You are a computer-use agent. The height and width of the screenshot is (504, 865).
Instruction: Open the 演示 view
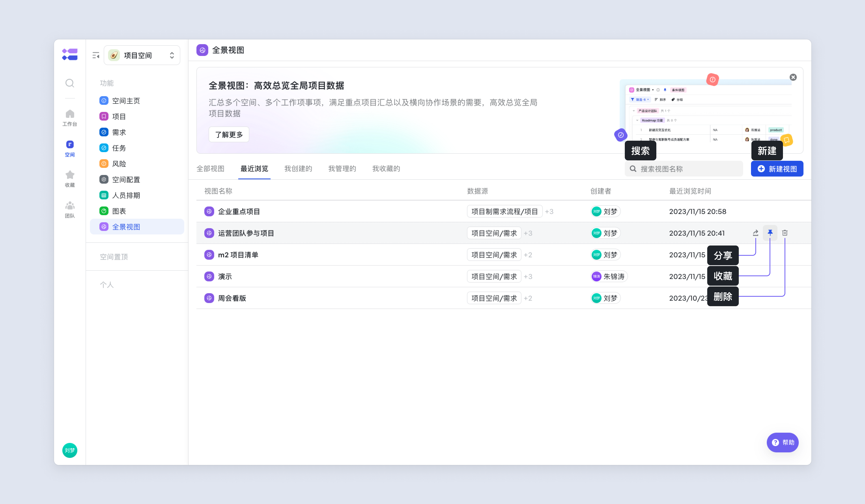click(225, 276)
